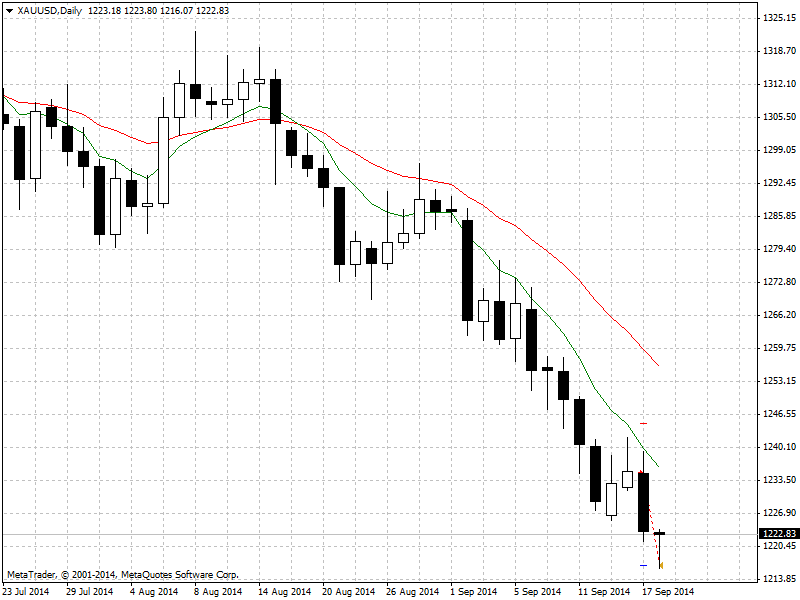Click the 5 Sep 2014 date label
This screenshot has width=800, height=600.
coord(538,592)
